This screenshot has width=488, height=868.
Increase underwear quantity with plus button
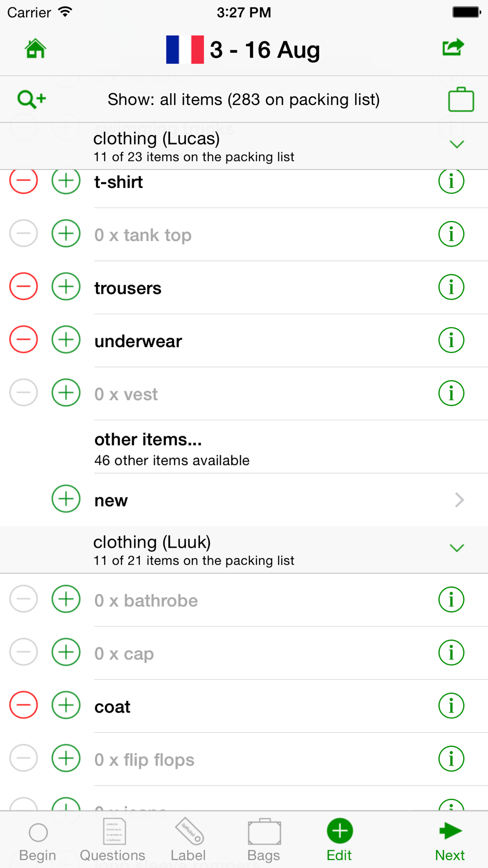[x=66, y=340]
